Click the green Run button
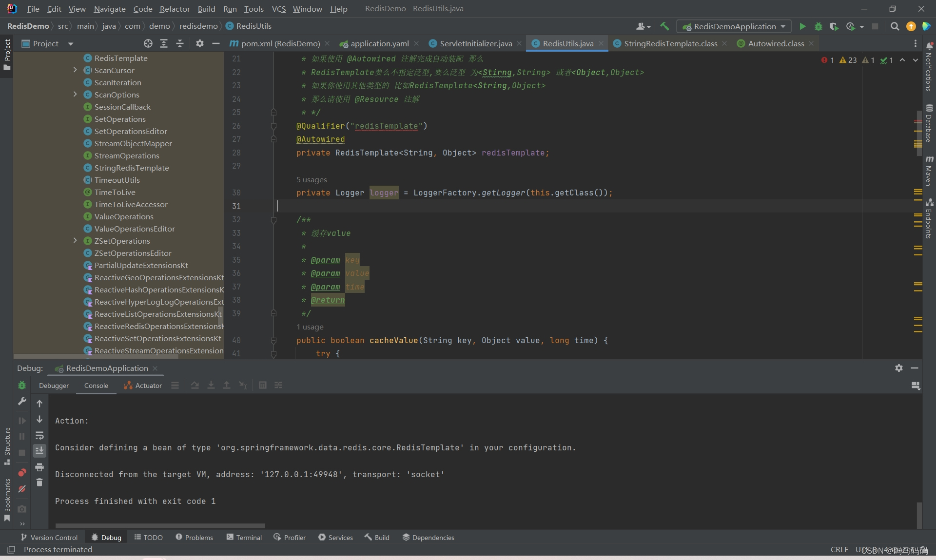This screenshot has height=560, width=936. tap(802, 26)
